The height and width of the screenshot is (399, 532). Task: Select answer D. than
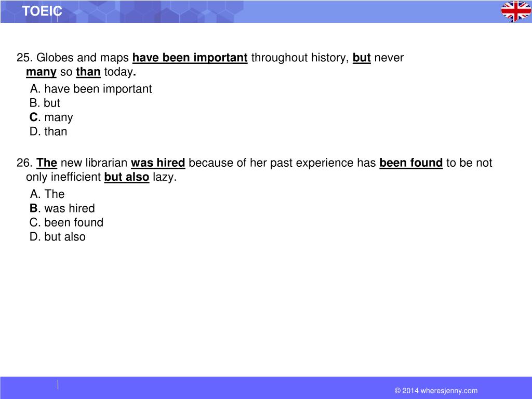pos(48,131)
